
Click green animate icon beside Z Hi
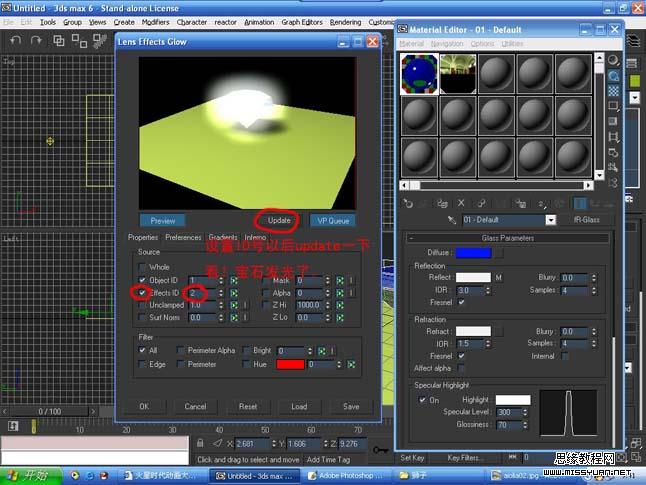[340, 305]
